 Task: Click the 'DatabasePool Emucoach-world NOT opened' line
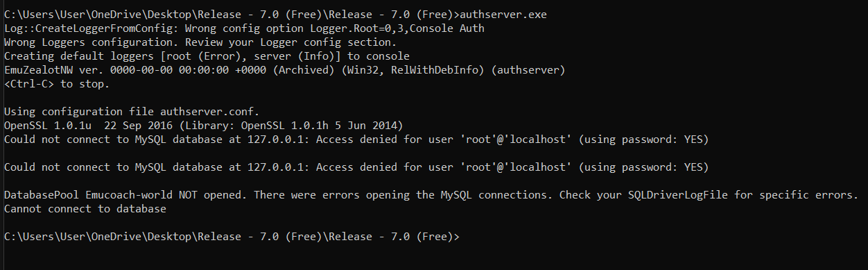(x=431, y=194)
